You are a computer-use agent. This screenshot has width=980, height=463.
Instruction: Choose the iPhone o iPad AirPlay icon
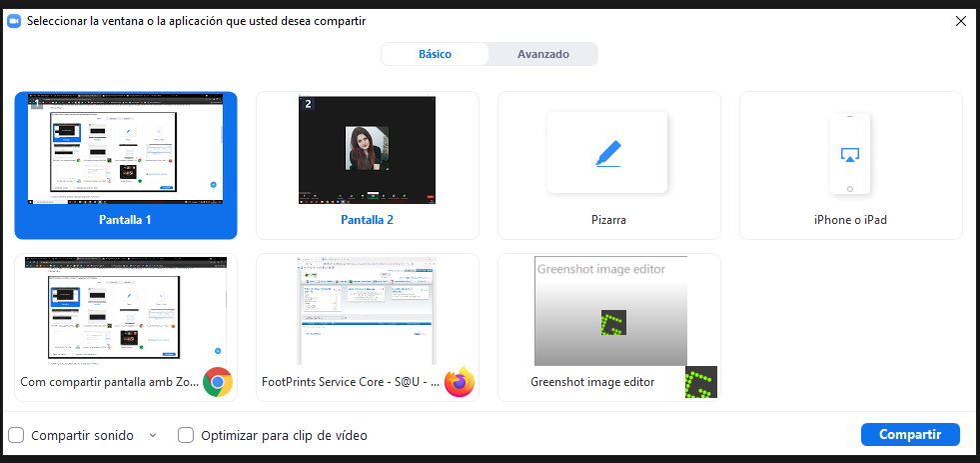[x=850, y=154]
